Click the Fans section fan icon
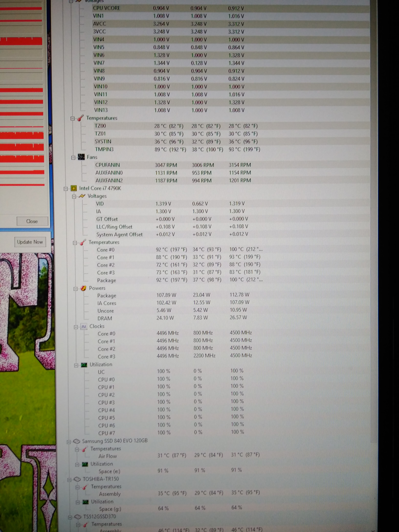 tap(81, 157)
